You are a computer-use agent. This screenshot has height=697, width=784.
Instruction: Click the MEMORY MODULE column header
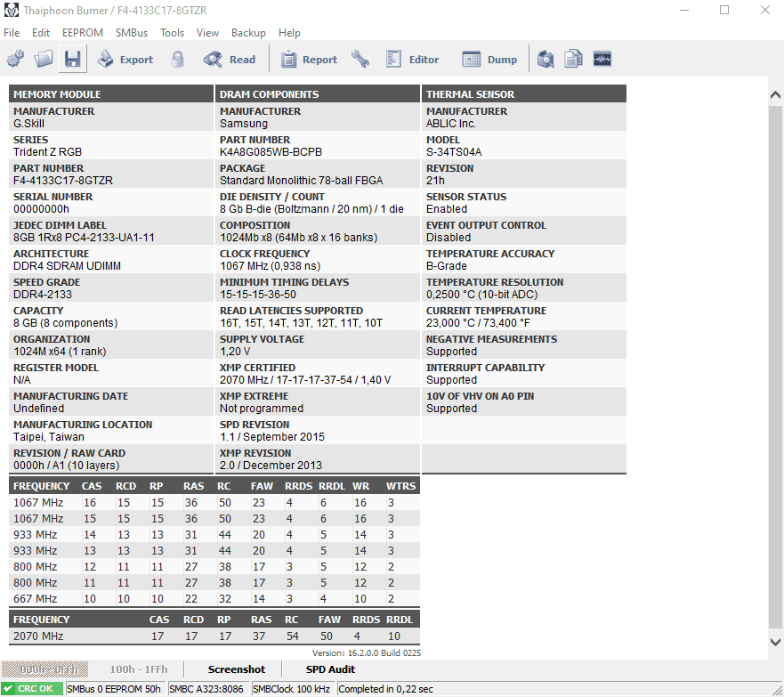[x=111, y=94]
